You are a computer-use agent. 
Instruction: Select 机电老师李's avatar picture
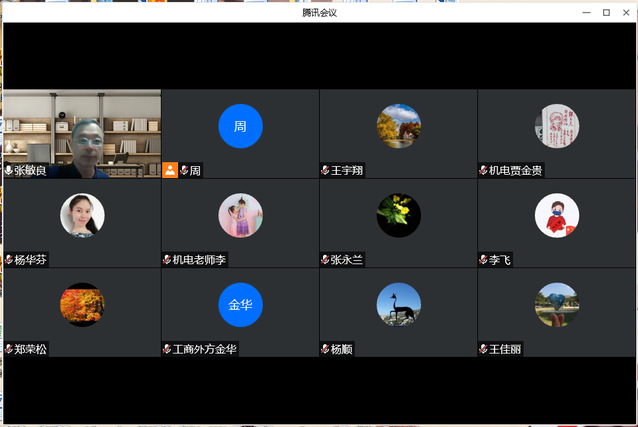click(240, 215)
